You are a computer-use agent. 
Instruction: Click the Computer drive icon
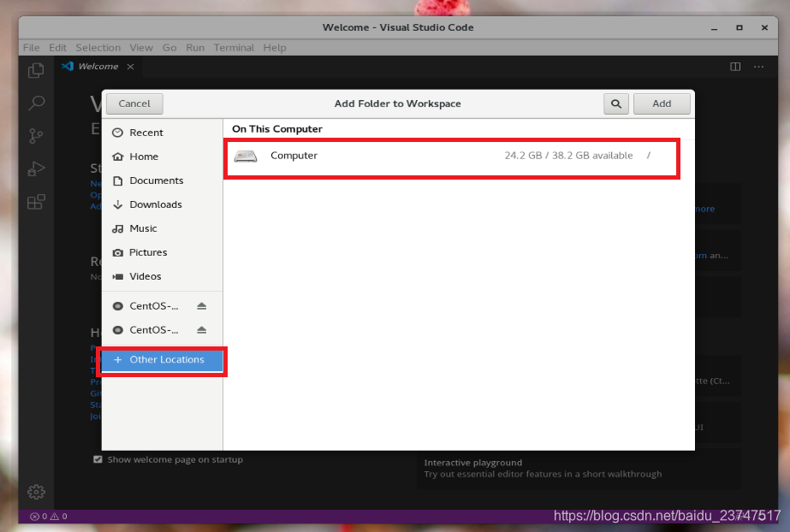246,156
